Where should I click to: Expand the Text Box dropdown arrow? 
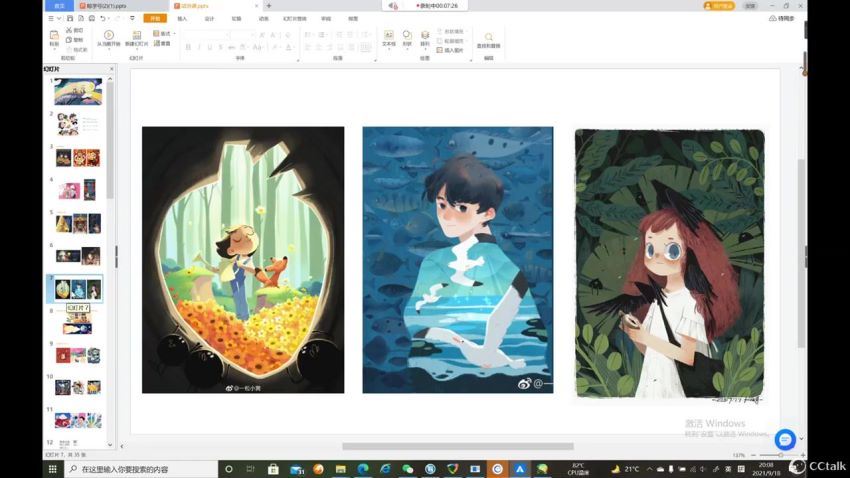389,49
